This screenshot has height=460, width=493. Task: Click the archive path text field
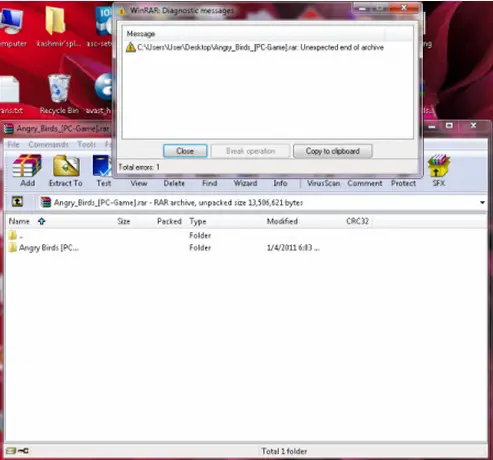point(260,202)
